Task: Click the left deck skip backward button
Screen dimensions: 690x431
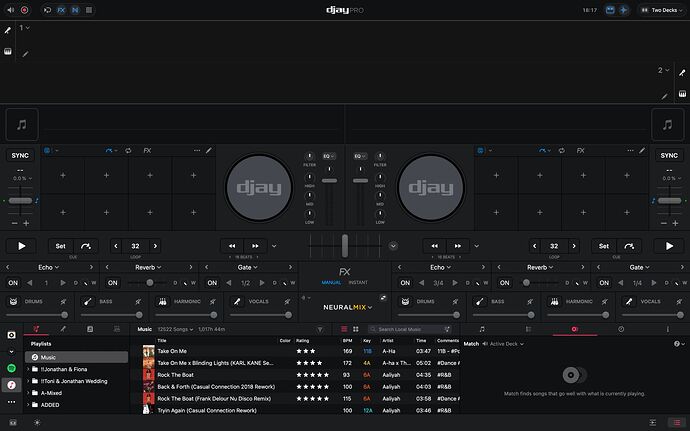Action: 232,246
